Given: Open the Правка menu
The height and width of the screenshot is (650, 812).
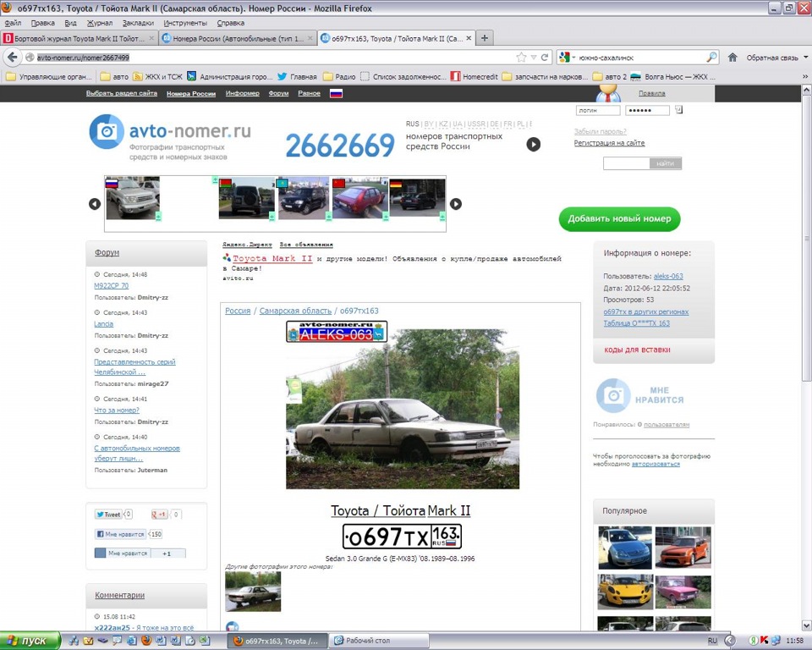Looking at the screenshot, I should (x=42, y=23).
